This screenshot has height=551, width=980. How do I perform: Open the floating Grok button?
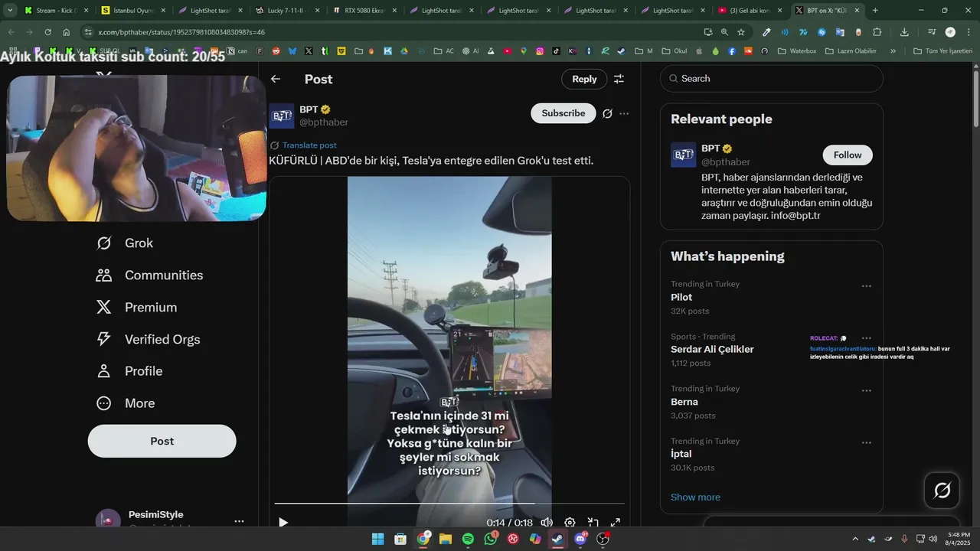tap(942, 491)
